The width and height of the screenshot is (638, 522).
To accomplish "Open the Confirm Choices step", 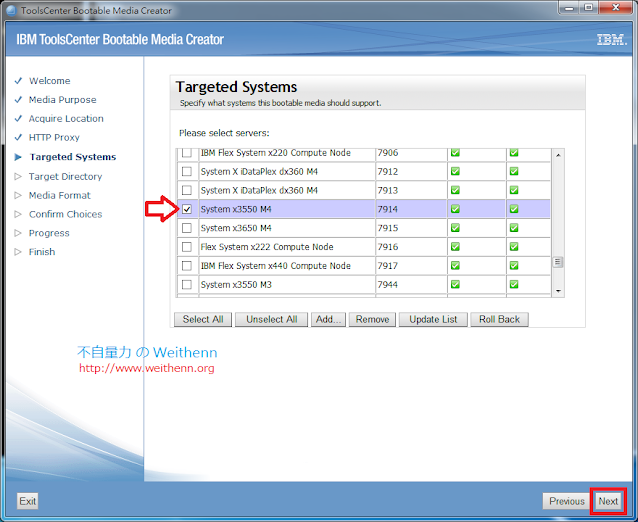I will tap(66, 214).
